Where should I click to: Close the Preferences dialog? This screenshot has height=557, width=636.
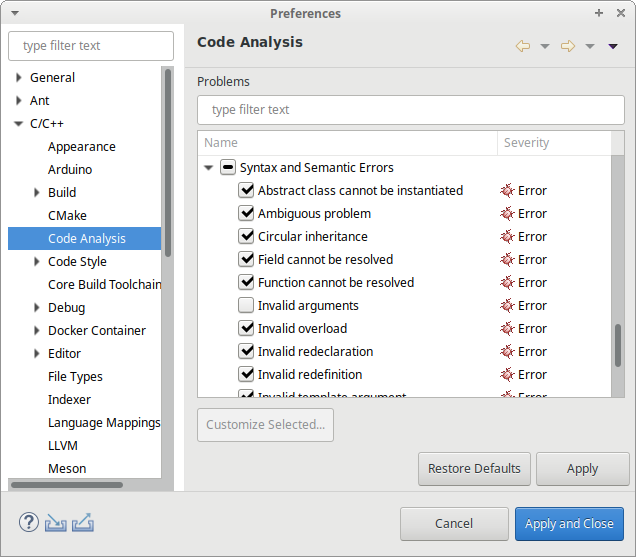pos(621,13)
